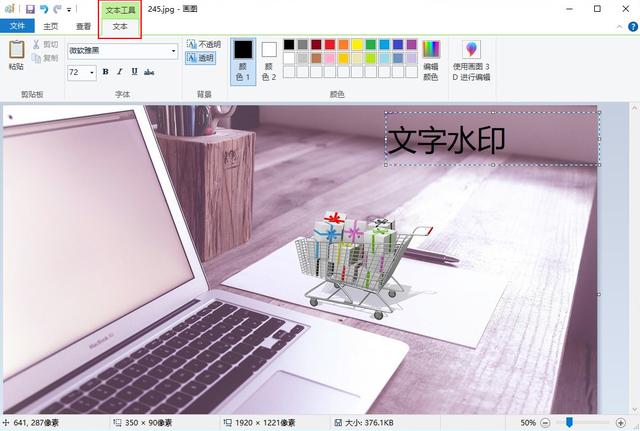Select 颜色 1 foreground color box

click(243, 61)
